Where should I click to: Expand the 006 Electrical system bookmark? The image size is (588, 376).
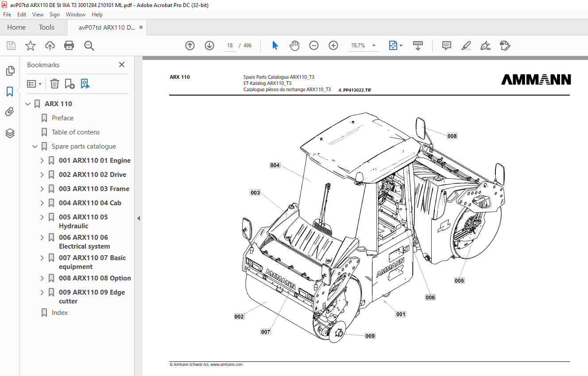[x=42, y=238]
